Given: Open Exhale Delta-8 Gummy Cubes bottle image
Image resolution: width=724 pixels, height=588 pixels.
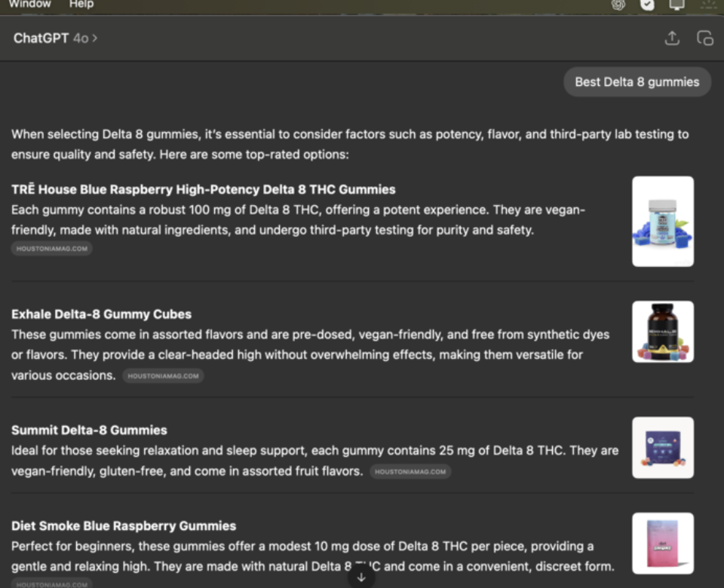Looking at the screenshot, I should [663, 332].
